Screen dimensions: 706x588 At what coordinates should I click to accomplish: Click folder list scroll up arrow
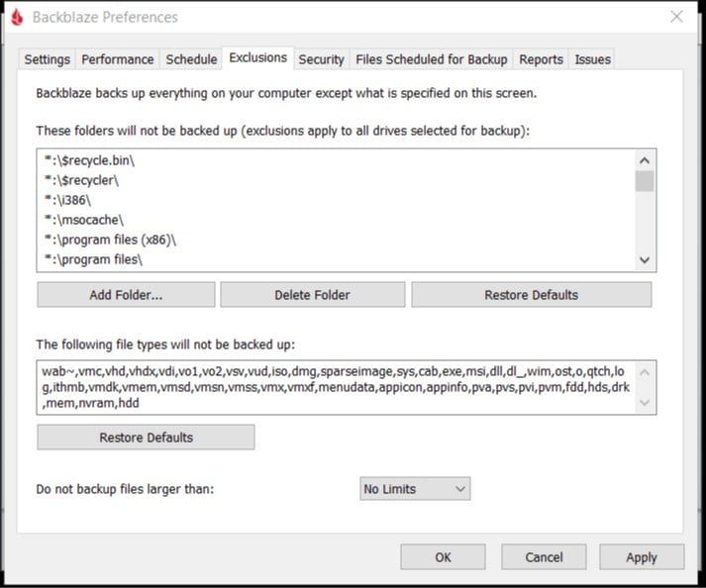pyautogui.click(x=645, y=160)
